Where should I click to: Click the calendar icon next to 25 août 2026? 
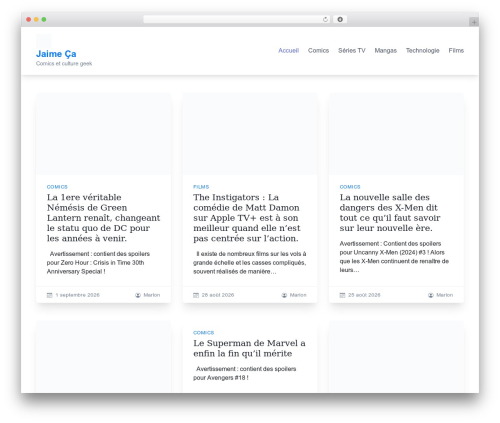[342, 295]
